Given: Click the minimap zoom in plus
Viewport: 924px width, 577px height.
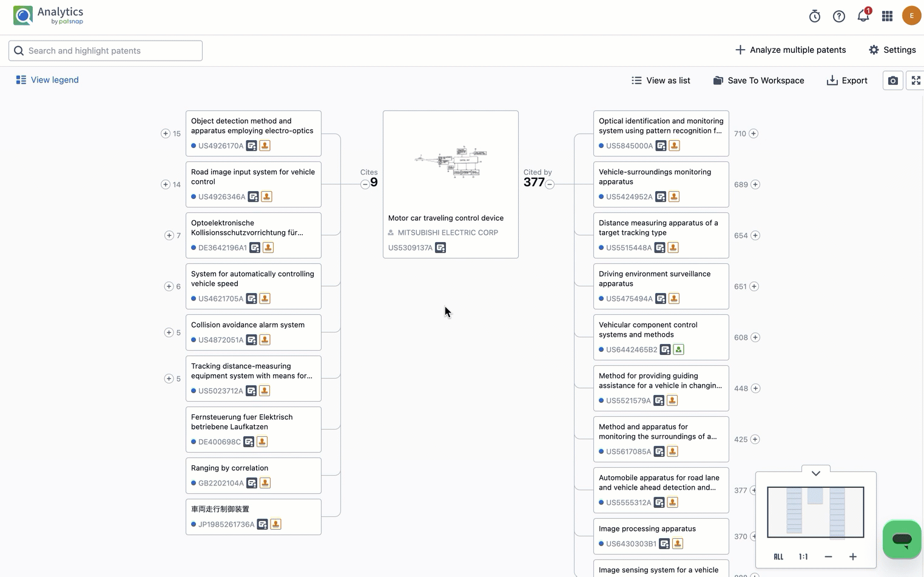Looking at the screenshot, I should pos(852,556).
